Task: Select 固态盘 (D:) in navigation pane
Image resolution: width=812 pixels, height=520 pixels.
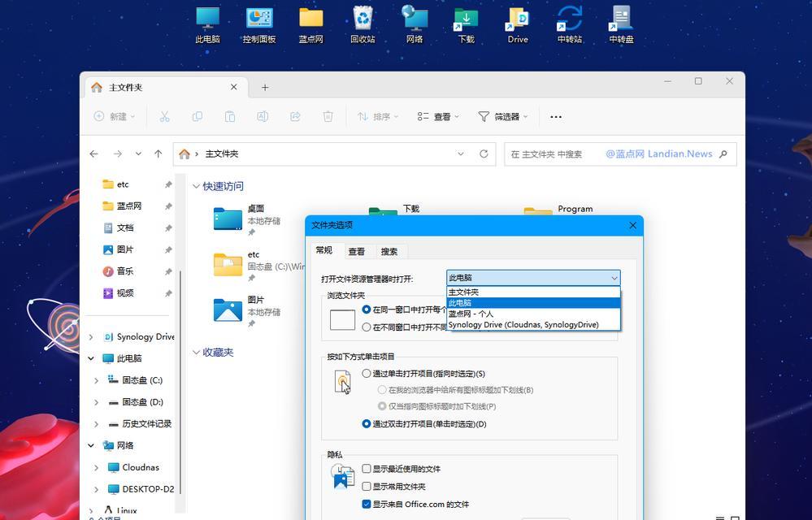Action: point(136,402)
